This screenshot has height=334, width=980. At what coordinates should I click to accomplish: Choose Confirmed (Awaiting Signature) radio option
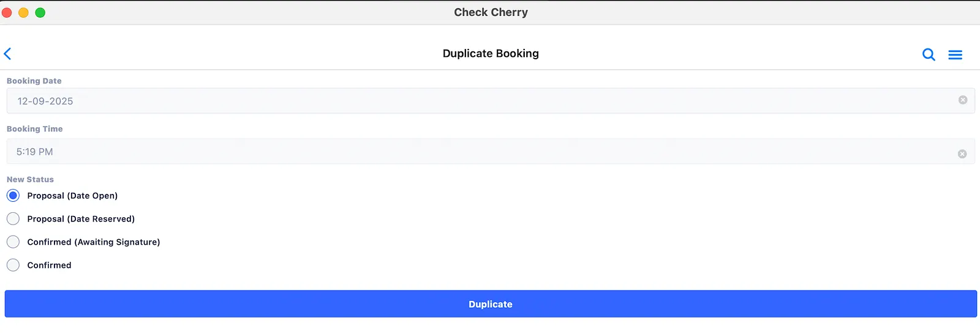pyautogui.click(x=13, y=242)
